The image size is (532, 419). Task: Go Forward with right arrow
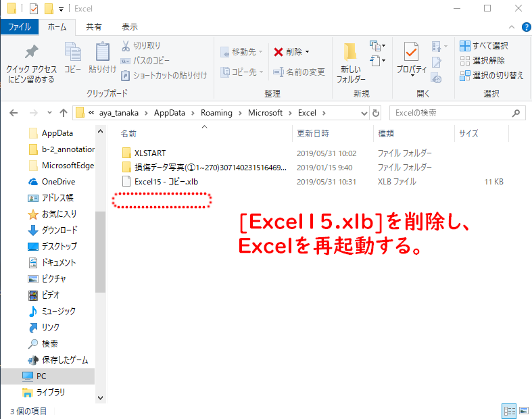(34, 113)
